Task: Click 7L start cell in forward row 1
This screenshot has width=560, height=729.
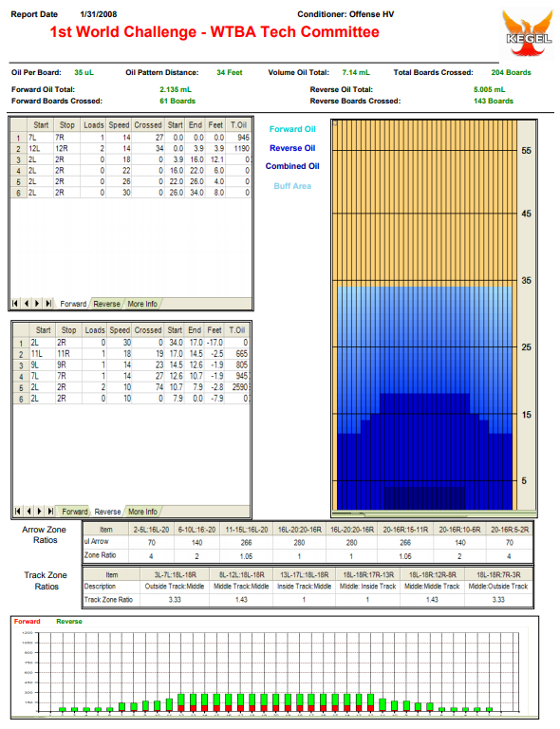Action: (40, 138)
